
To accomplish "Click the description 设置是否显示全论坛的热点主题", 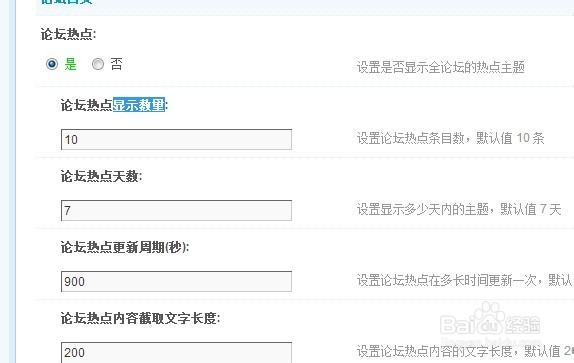I will point(441,67).
